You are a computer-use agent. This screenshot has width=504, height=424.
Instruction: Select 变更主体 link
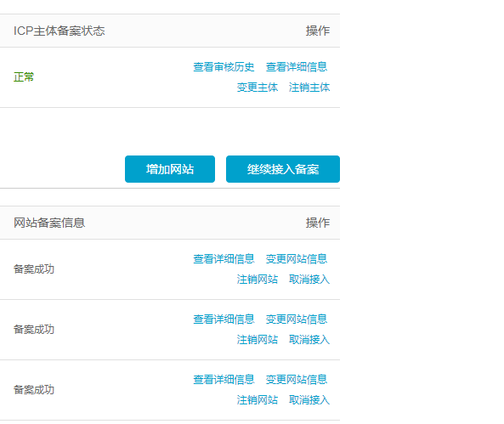click(258, 88)
